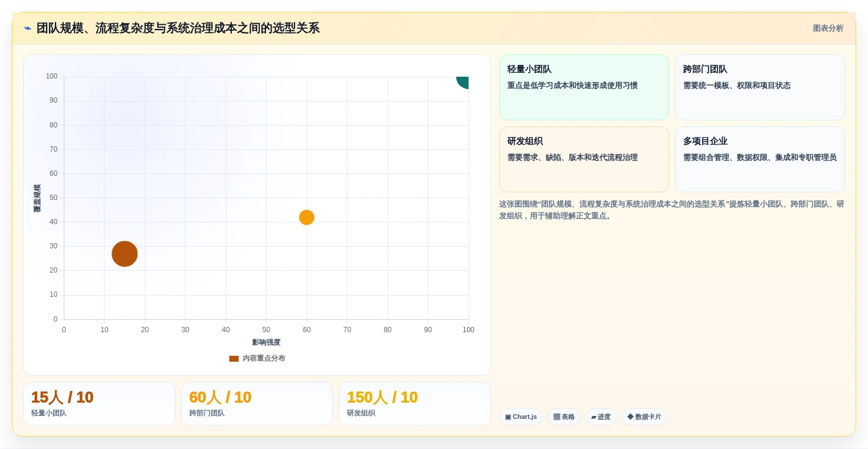Click the 数据卡片 tag chip
The height and width of the screenshot is (449, 868).
click(x=644, y=417)
